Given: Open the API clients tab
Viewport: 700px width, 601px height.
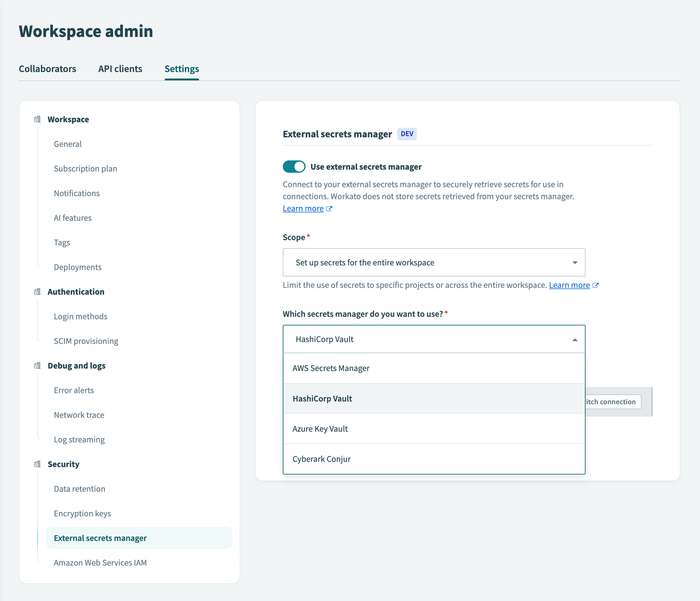Looking at the screenshot, I should (120, 69).
